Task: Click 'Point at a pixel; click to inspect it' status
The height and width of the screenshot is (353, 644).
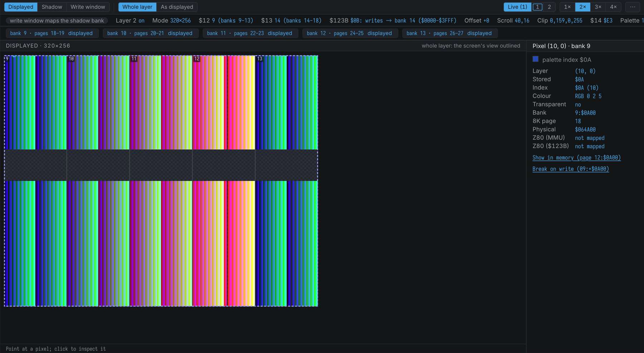Action: pos(56,349)
